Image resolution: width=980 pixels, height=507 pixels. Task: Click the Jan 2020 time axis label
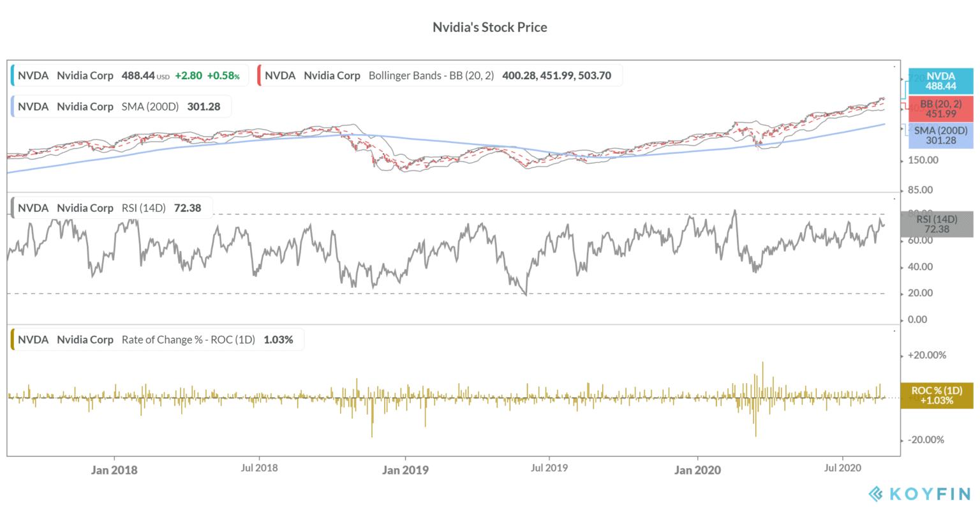tap(697, 470)
